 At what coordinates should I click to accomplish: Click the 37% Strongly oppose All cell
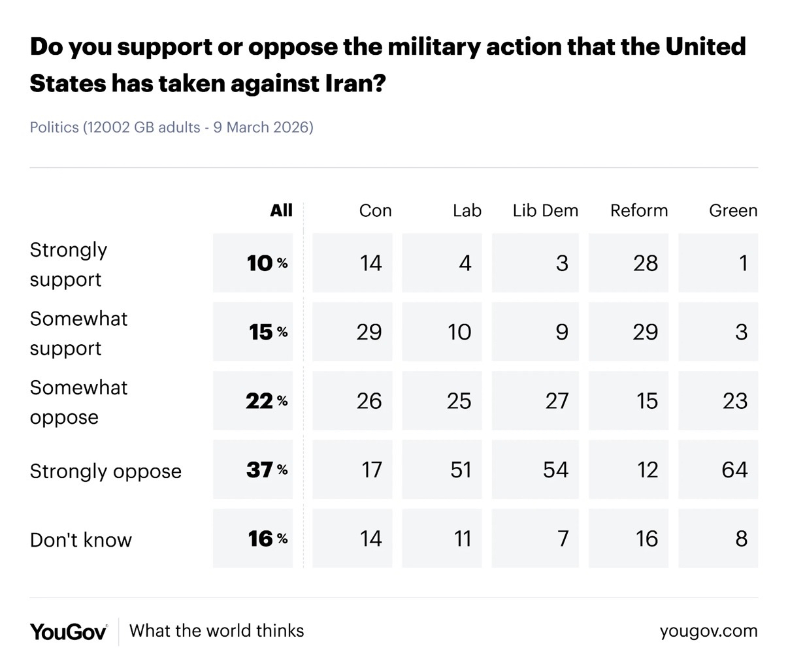tap(266, 470)
